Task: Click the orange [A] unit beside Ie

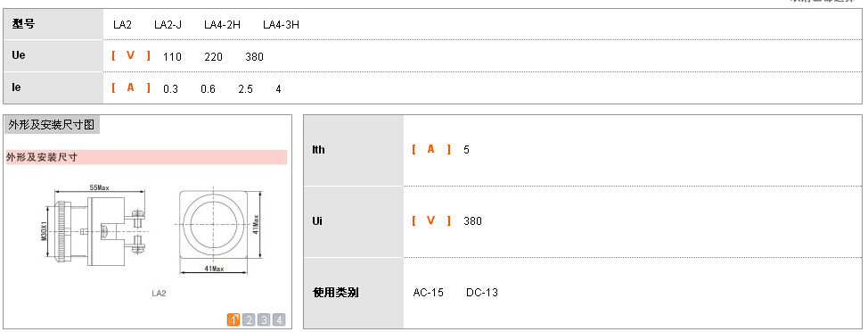Action: pos(131,87)
